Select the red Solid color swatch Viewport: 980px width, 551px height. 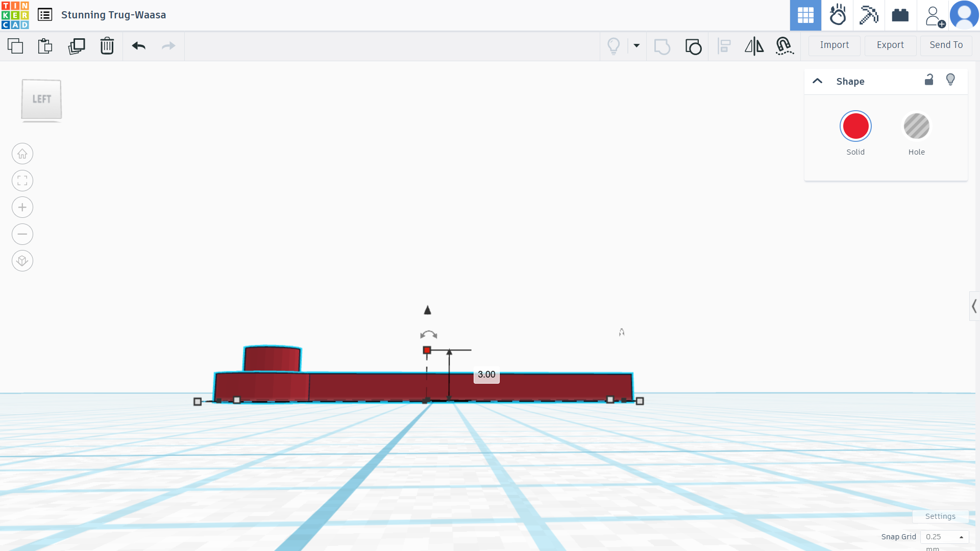(855, 126)
